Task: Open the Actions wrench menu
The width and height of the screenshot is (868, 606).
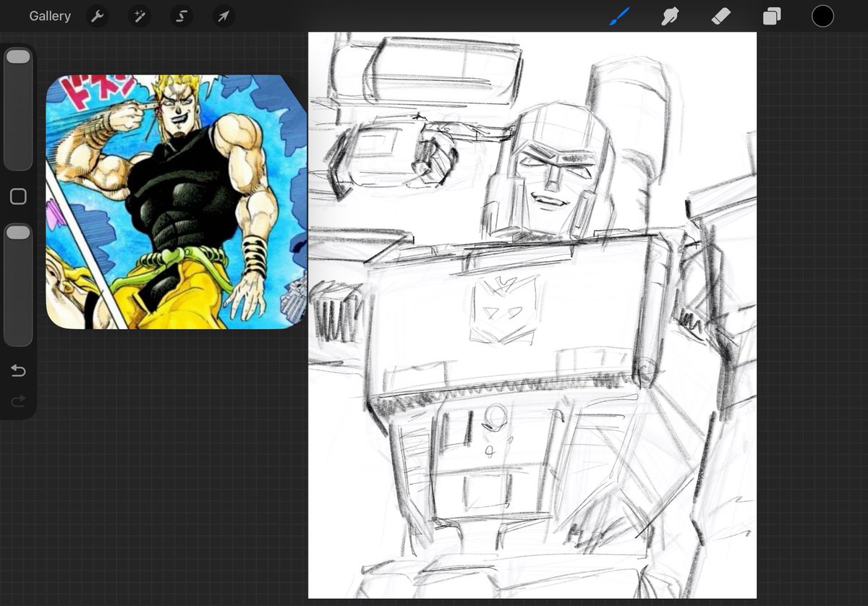Action: tap(97, 16)
